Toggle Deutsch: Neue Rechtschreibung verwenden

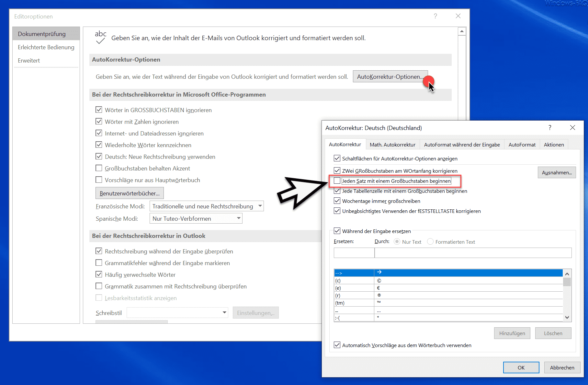99,157
